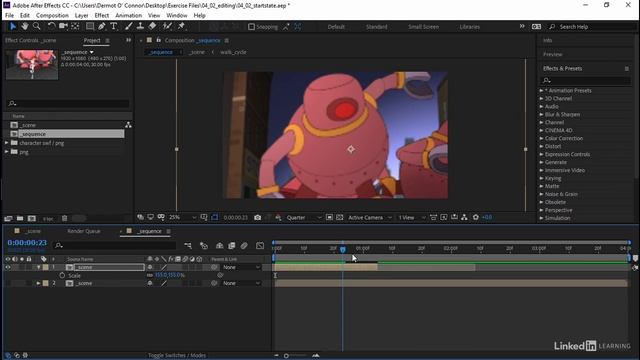Image resolution: width=640 pixels, height=360 pixels.
Task: Enable Frame Blending for timeline layers
Action: 231,246
